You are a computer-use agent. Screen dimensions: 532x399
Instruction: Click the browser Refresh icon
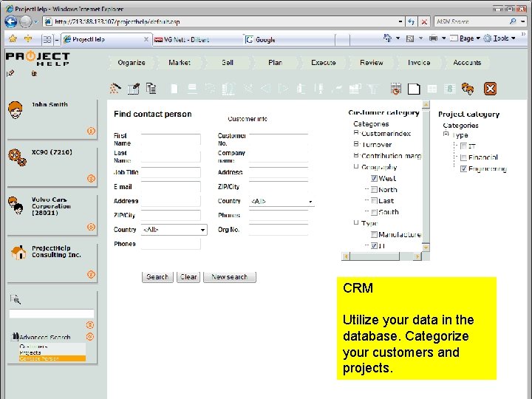pyautogui.click(x=412, y=21)
